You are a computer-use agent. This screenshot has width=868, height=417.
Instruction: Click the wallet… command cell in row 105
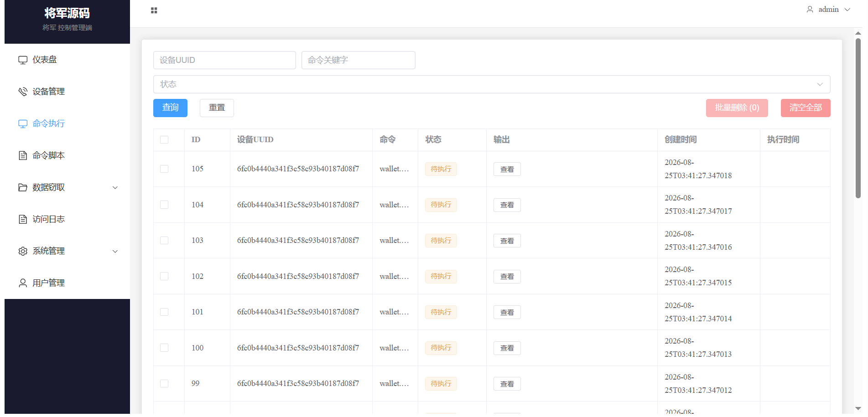pyautogui.click(x=395, y=169)
